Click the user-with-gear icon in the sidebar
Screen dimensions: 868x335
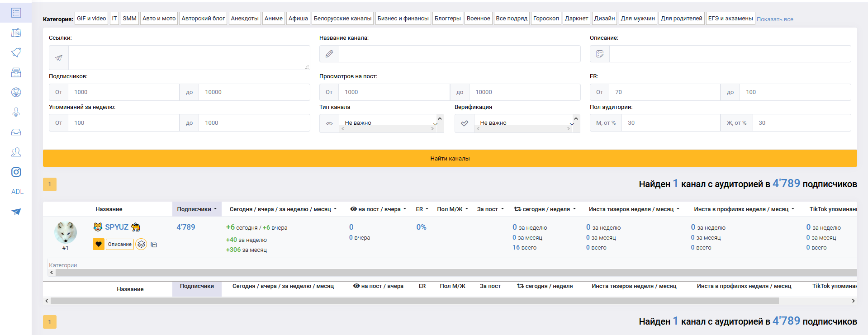click(16, 112)
